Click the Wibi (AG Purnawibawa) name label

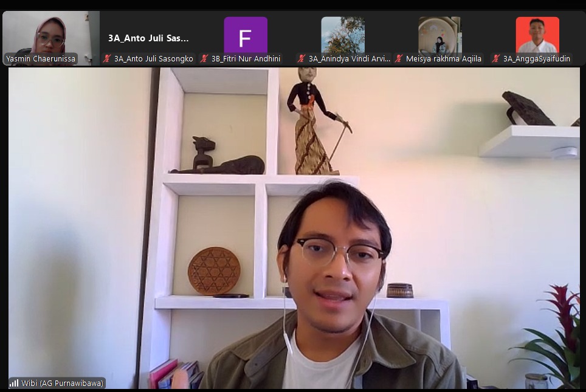(63, 383)
